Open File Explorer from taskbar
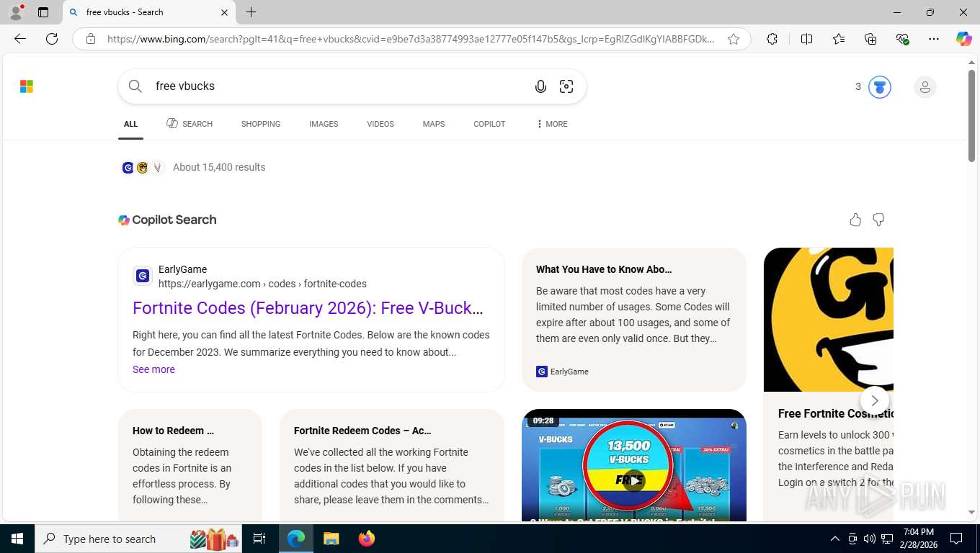980x553 pixels. pyautogui.click(x=331, y=539)
